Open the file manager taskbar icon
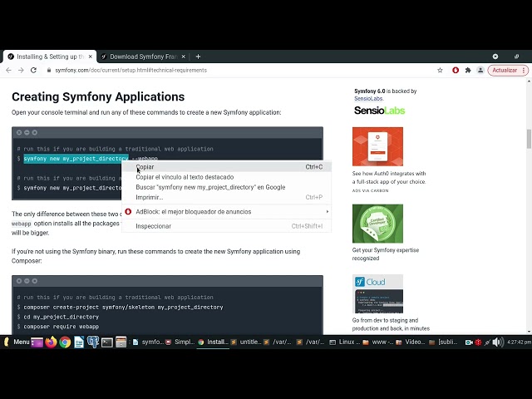Image resolution: width=532 pixels, height=399 pixels. click(121, 342)
